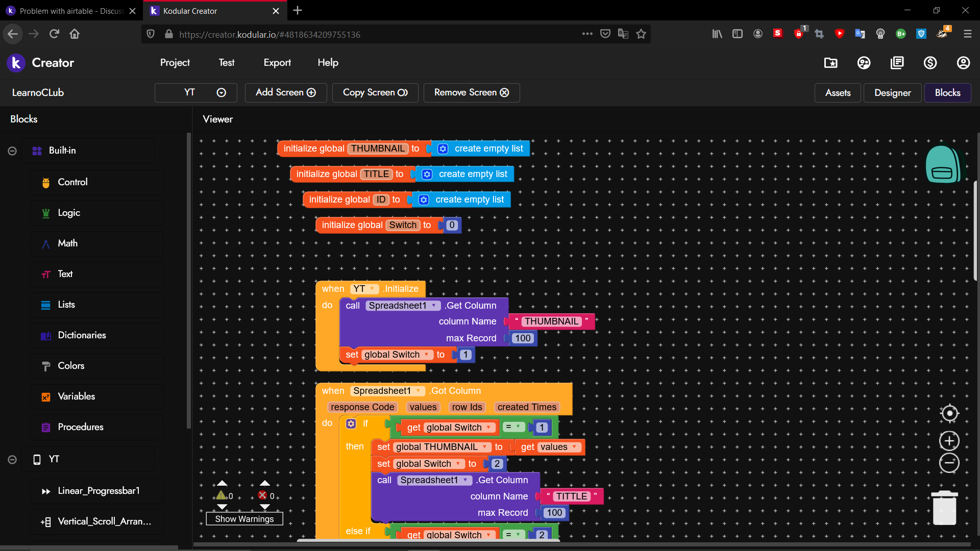Collapse the YT screen components tree
Image resolution: width=980 pixels, height=551 pixels.
pyautogui.click(x=12, y=460)
